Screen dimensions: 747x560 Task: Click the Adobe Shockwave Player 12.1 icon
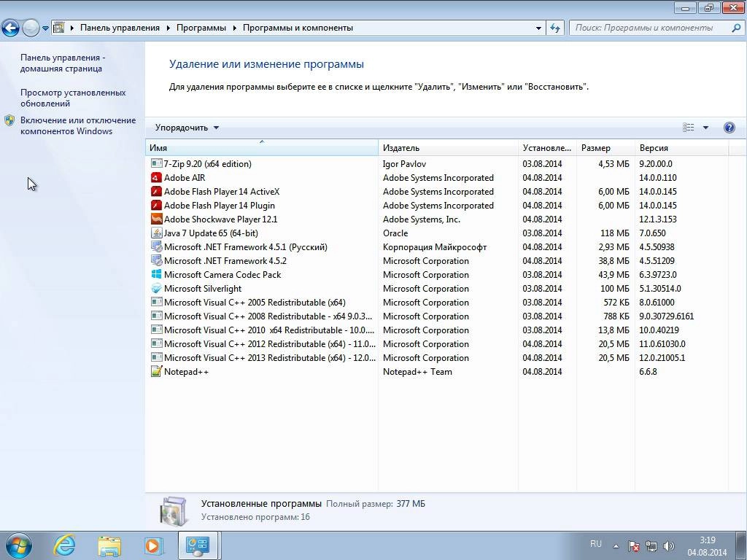(x=156, y=219)
